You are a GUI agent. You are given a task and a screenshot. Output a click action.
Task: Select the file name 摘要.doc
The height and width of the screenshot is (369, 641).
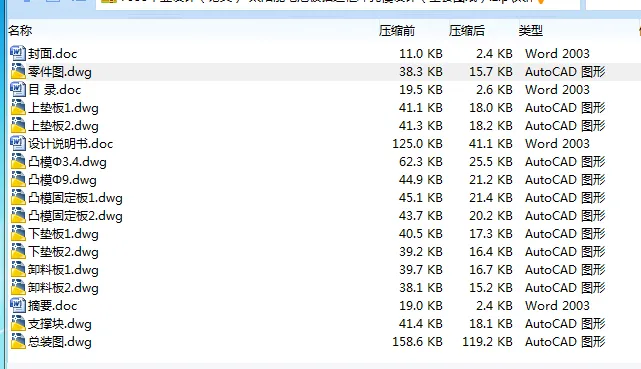click(52, 305)
